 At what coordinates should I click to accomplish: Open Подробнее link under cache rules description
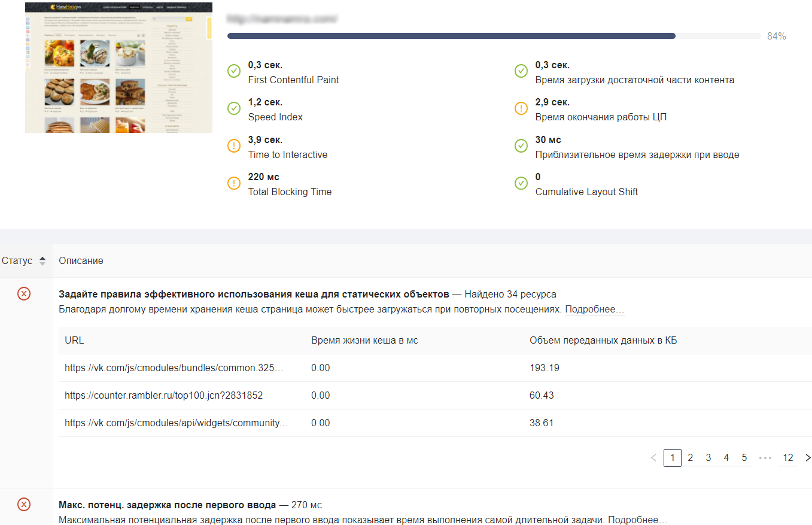tap(594, 309)
